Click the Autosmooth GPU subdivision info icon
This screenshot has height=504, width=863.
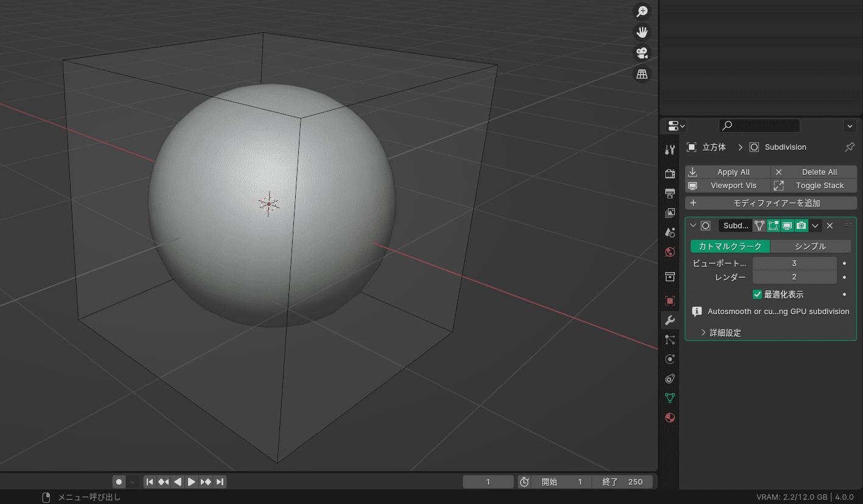[697, 312]
